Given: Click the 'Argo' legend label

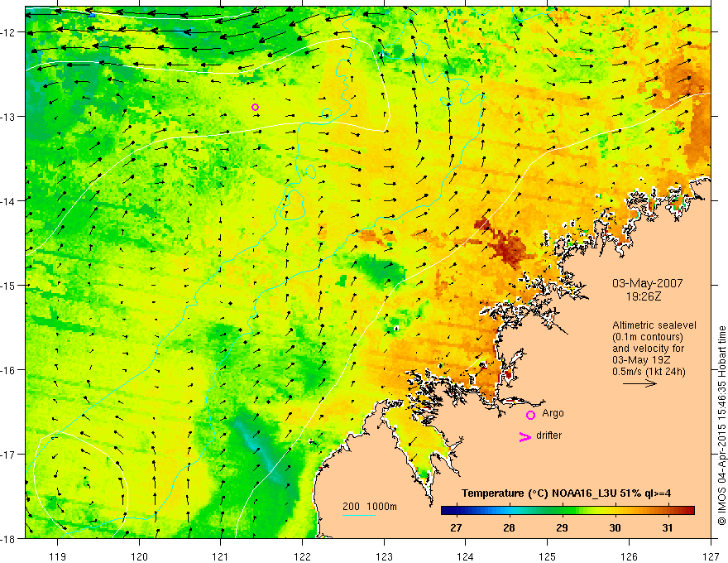Looking at the screenshot, I should point(553,413).
